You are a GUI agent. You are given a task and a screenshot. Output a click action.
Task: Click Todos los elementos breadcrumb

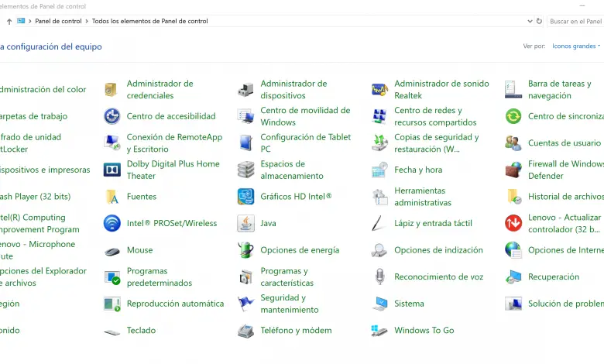[150, 21]
